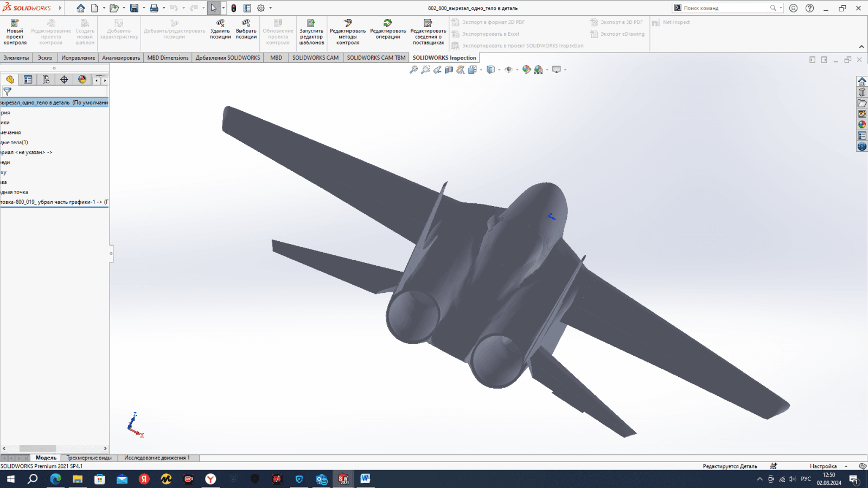Click the Zoom to Fit magnifier icon
This screenshot has width=868, height=488.
pos(413,69)
